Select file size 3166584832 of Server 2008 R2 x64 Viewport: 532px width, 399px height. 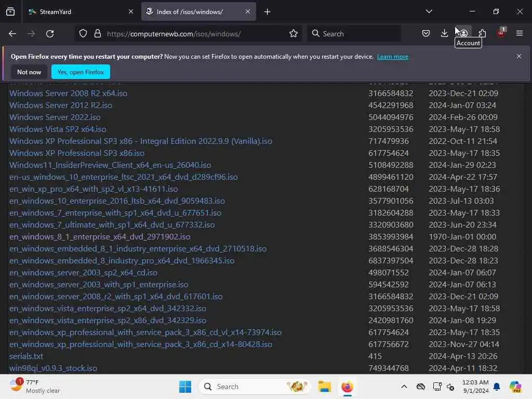point(391,94)
